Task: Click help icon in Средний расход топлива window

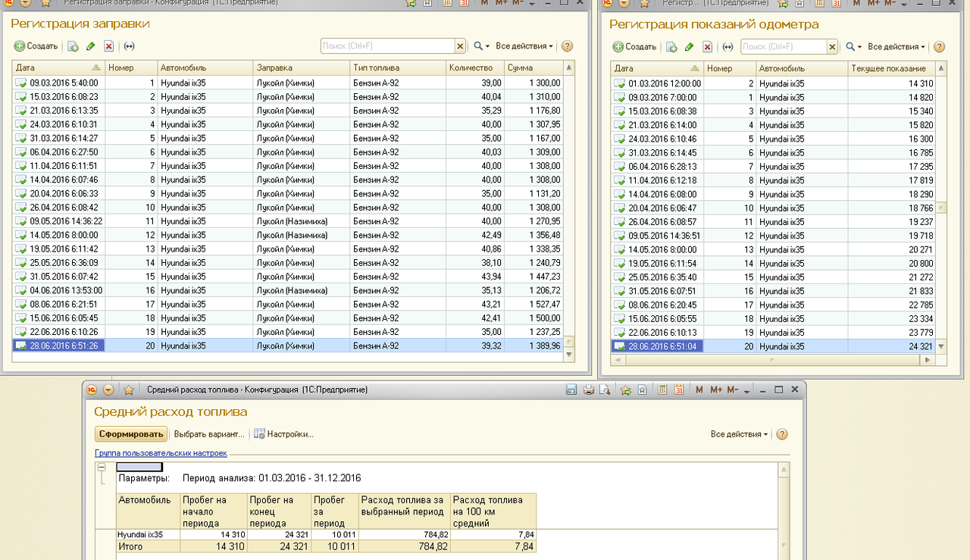Action: click(782, 434)
